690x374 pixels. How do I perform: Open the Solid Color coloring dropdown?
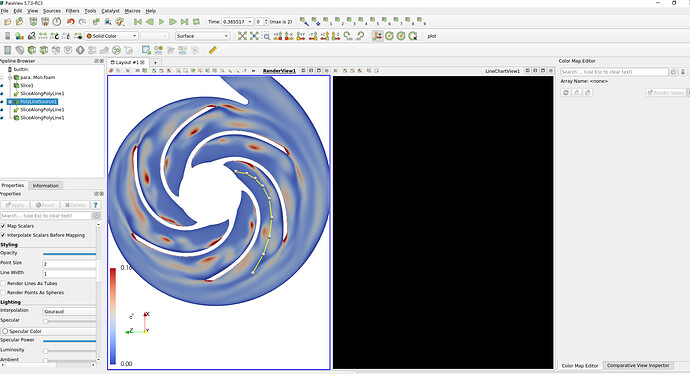pos(112,36)
